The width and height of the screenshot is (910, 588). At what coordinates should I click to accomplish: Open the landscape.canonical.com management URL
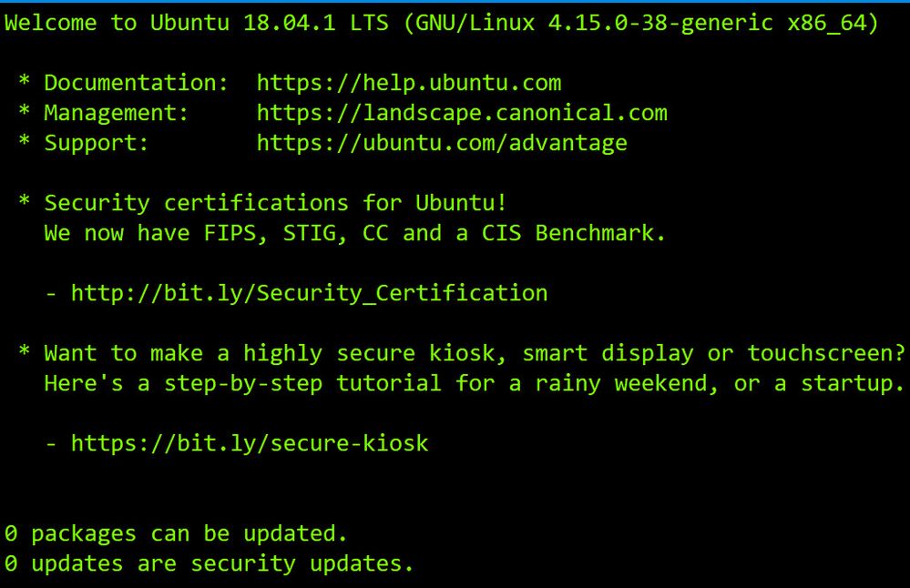[462, 114]
